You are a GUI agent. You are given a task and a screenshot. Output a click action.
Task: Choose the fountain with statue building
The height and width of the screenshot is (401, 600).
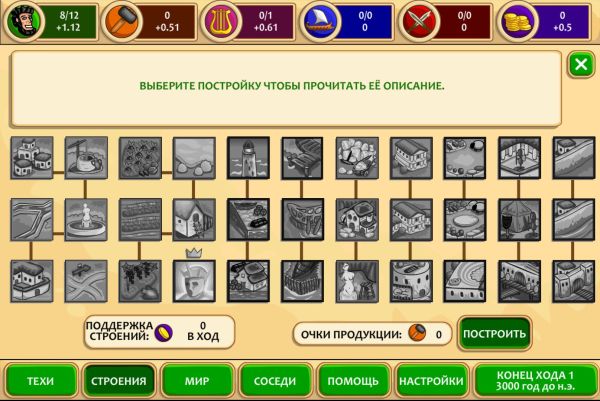coord(86,220)
